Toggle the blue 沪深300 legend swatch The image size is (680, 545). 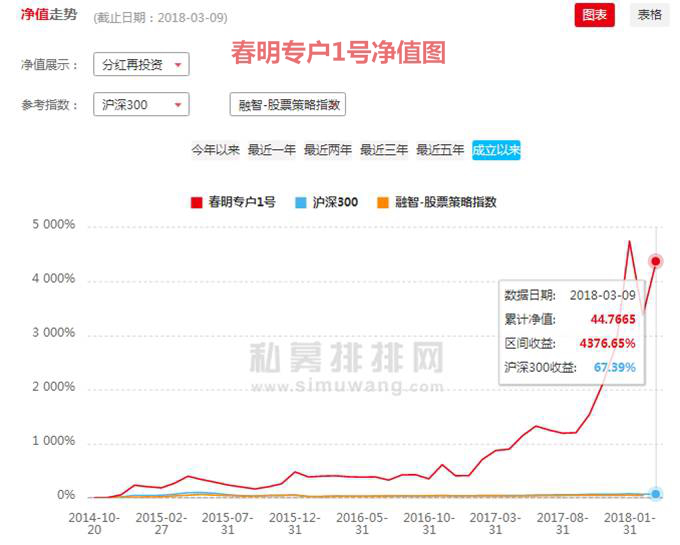[301, 202]
